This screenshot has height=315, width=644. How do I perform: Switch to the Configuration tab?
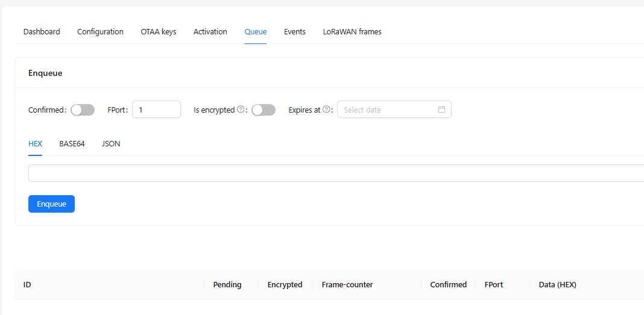point(100,32)
